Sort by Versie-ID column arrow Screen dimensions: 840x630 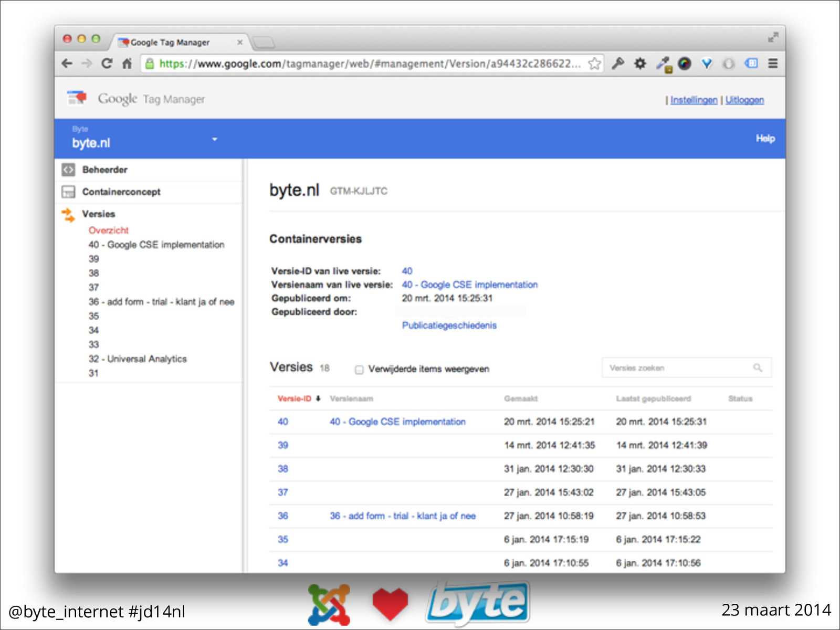coord(318,398)
